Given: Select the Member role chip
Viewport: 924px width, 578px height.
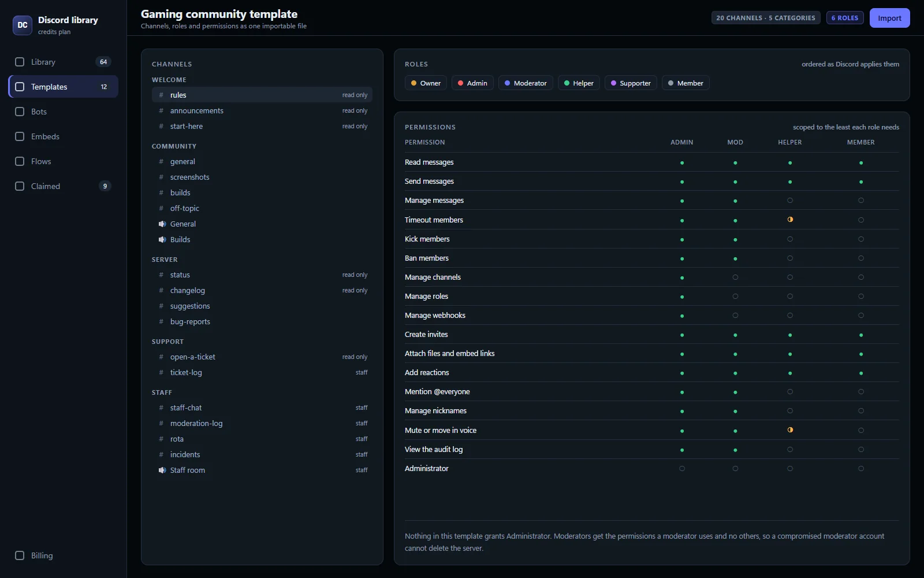Looking at the screenshot, I should pos(685,83).
